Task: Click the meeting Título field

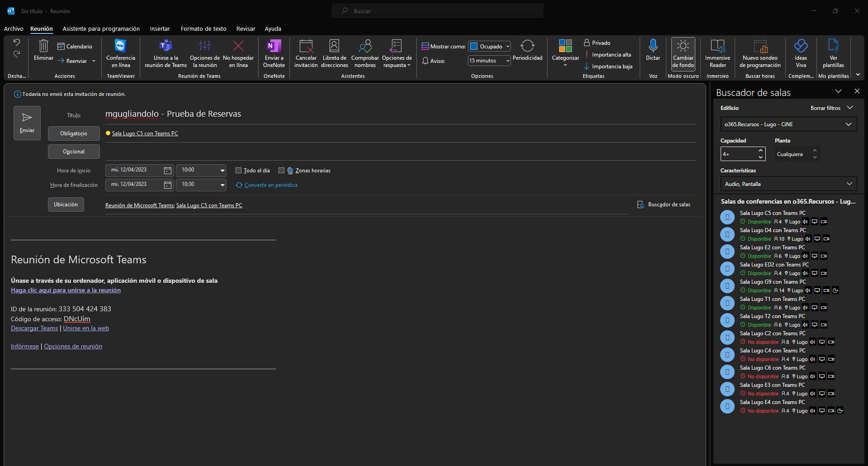Action: [x=400, y=114]
